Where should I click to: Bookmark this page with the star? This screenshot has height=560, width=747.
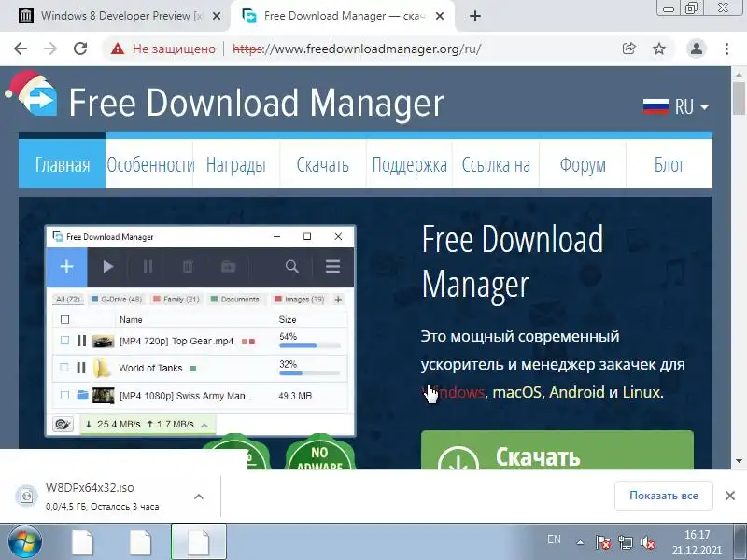tap(659, 49)
